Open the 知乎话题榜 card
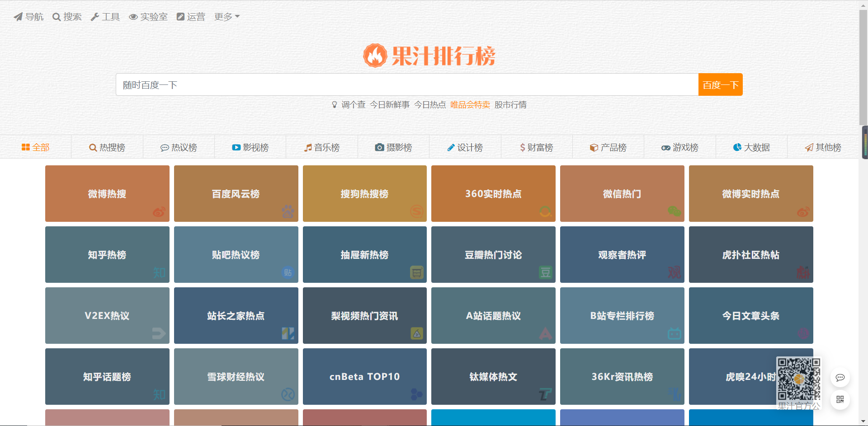The height and width of the screenshot is (426, 868). tap(107, 376)
